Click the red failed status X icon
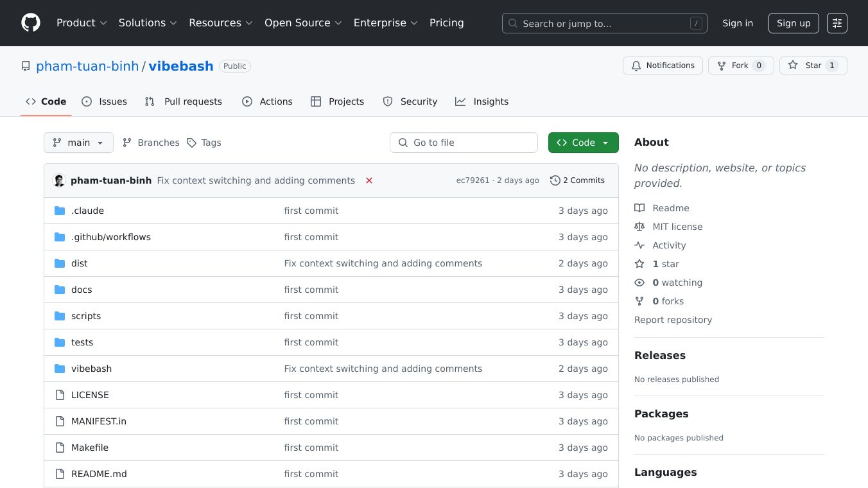Screen dimensions: 868x488 click(369, 180)
